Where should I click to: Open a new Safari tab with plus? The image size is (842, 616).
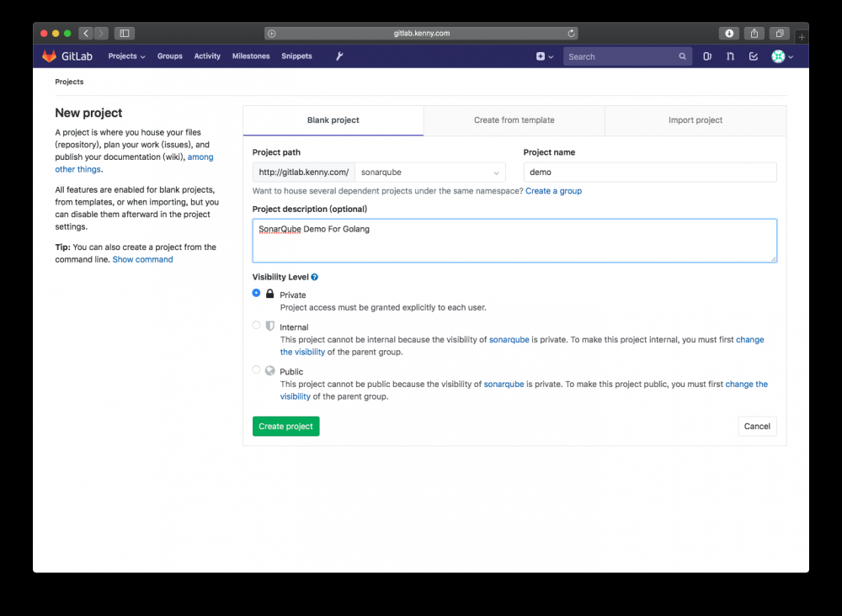pyautogui.click(x=802, y=37)
